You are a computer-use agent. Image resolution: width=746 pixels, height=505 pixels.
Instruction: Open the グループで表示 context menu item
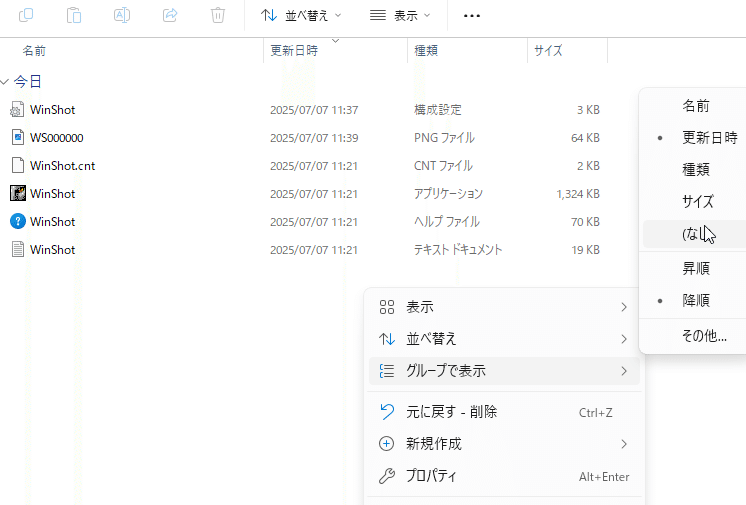point(504,371)
